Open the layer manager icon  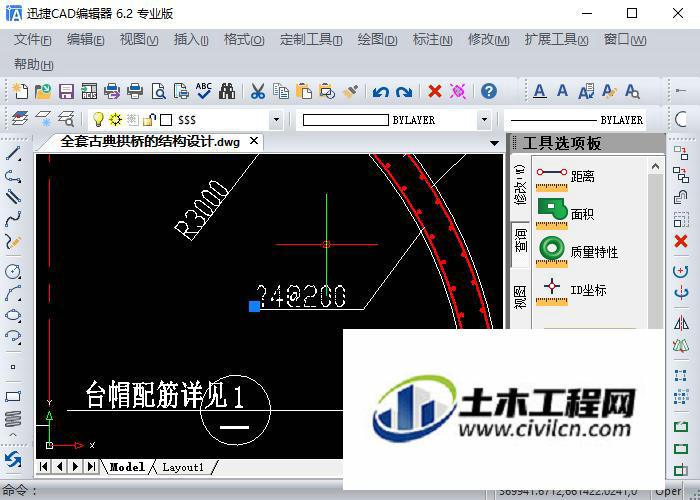pos(20,119)
